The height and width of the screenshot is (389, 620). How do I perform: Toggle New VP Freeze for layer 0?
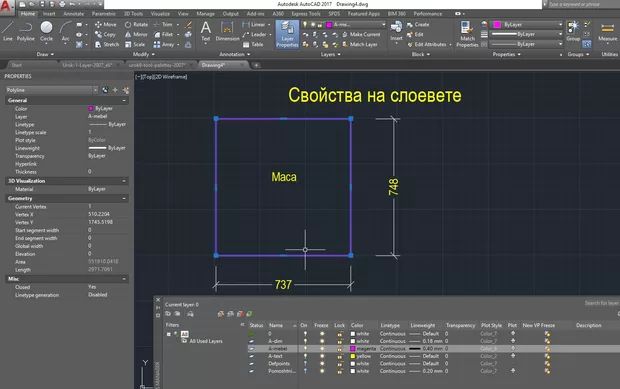[x=547, y=334]
